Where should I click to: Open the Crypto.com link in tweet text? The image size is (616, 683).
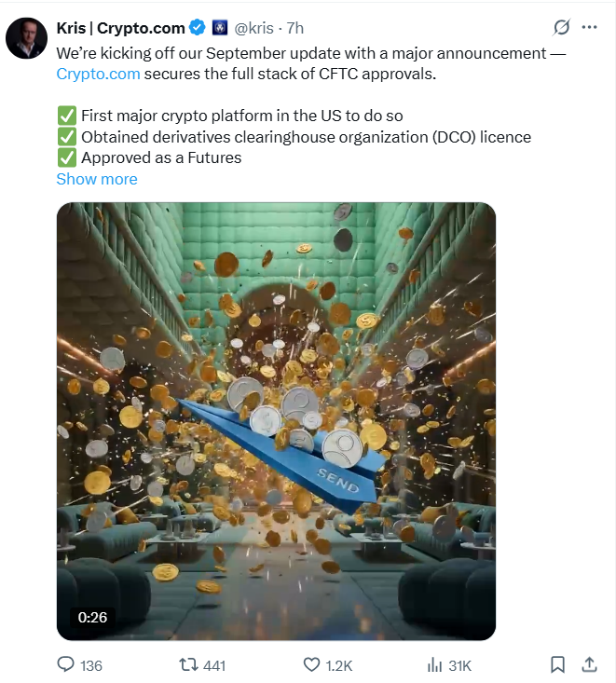point(98,73)
